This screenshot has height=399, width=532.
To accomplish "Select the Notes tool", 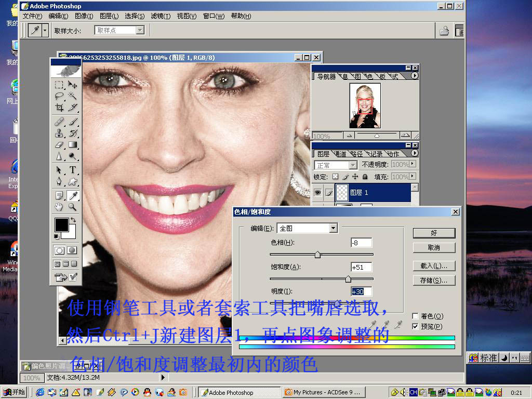I will [59, 195].
